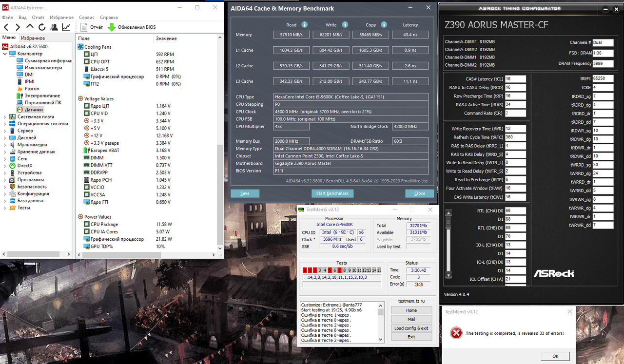The height and width of the screenshot is (364, 624).
Task: Click the DRAM Frequency field
Action: tap(603, 63)
